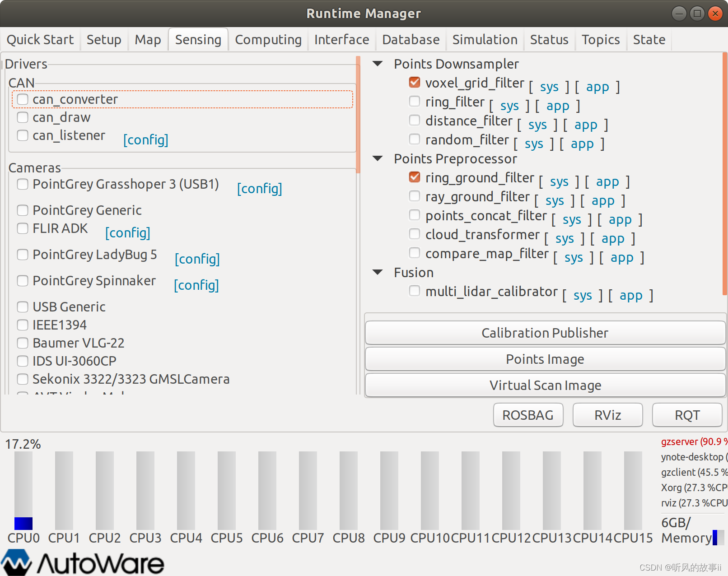This screenshot has height=576, width=728.
Task: Open the can_listener config dialog
Action: (145, 139)
